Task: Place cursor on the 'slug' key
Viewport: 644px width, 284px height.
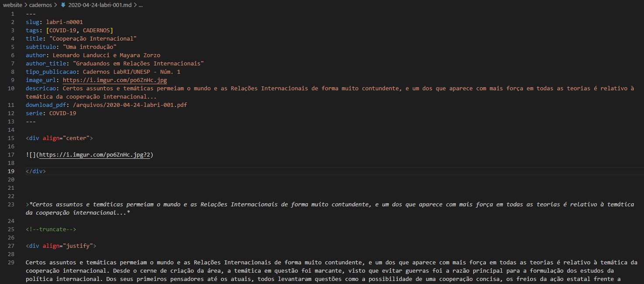Action: click(32, 22)
